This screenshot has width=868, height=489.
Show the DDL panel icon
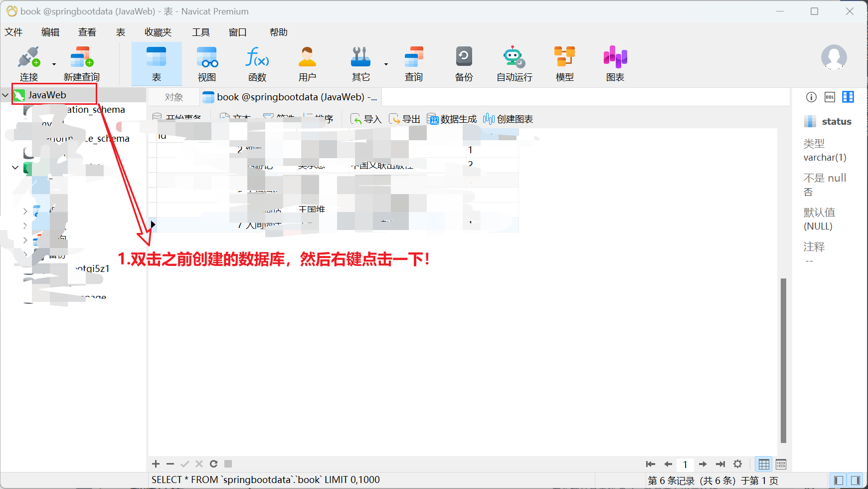[x=830, y=97]
